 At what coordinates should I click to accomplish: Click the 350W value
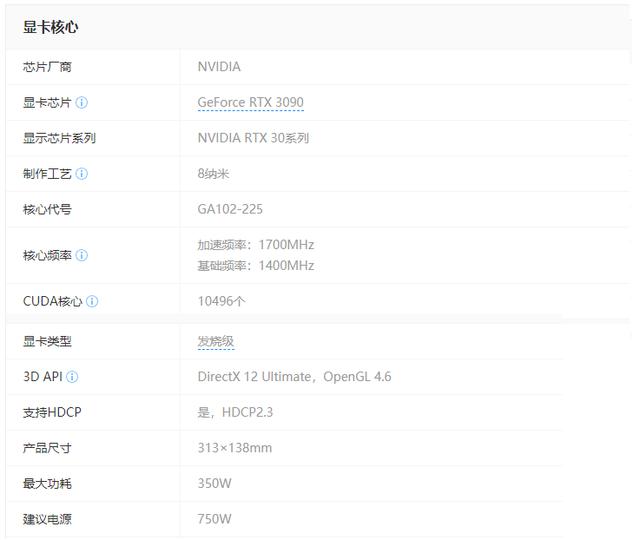click(215, 484)
